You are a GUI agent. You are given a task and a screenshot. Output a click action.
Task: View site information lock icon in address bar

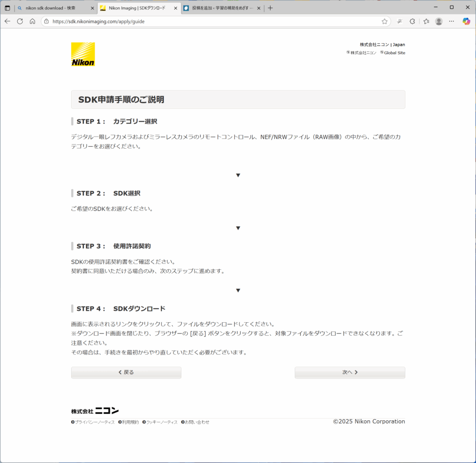46,21
